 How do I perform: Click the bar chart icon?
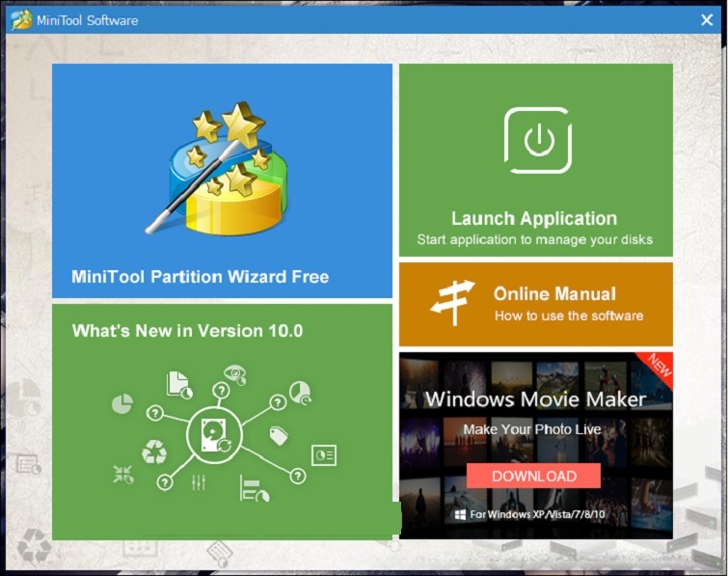point(254,489)
